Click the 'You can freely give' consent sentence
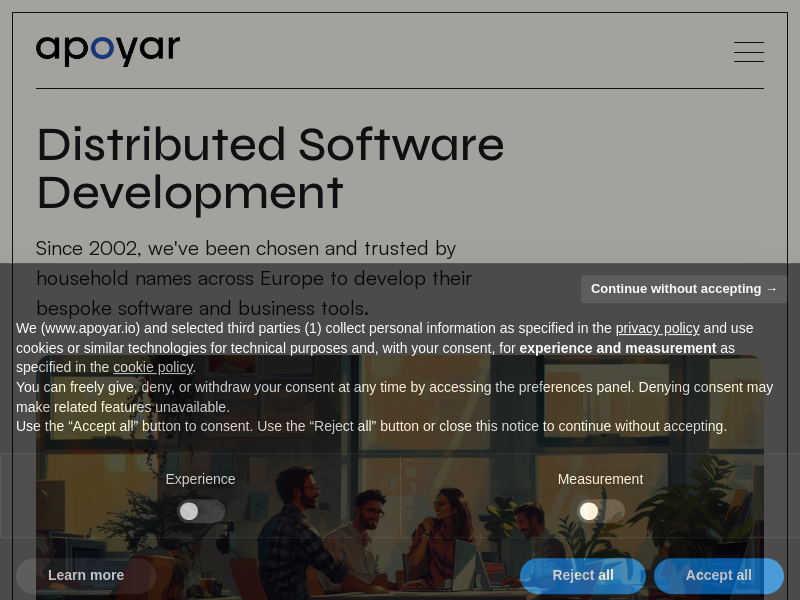The image size is (800, 600). click(x=300, y=387)
